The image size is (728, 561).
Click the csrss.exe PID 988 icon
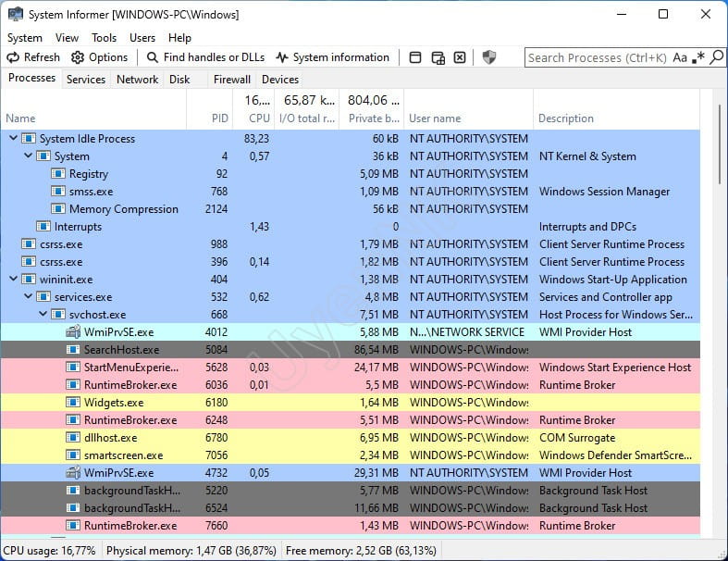click(29, 244)
